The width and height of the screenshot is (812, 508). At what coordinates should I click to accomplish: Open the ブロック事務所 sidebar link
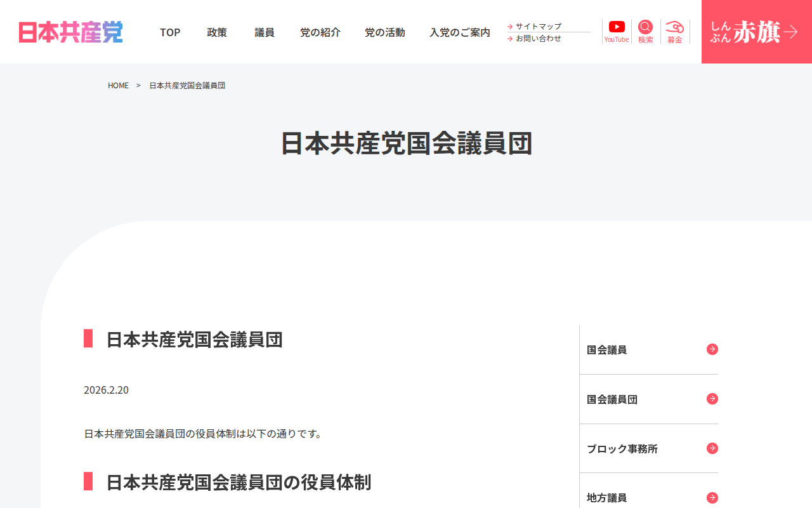649,448
